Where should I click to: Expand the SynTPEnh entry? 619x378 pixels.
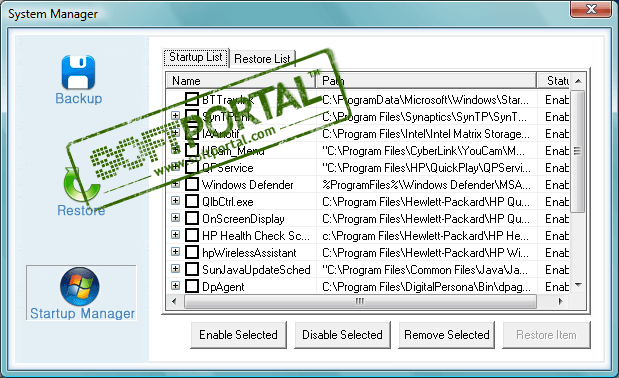[175, 116]
